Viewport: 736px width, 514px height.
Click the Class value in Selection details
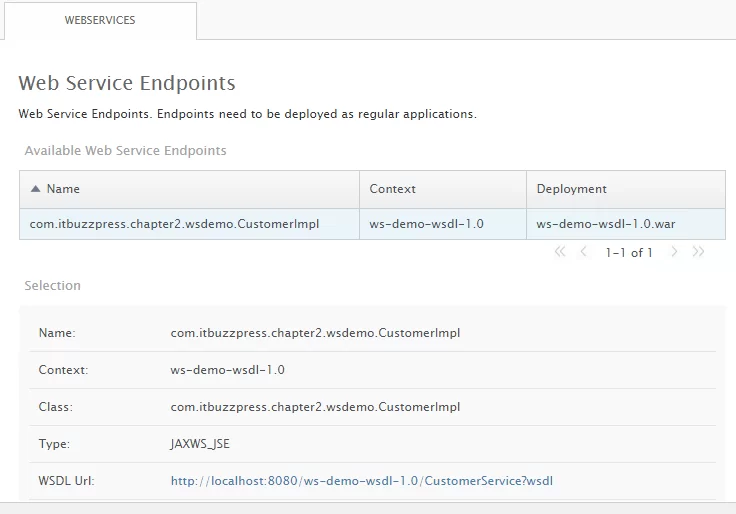(315, 407)
